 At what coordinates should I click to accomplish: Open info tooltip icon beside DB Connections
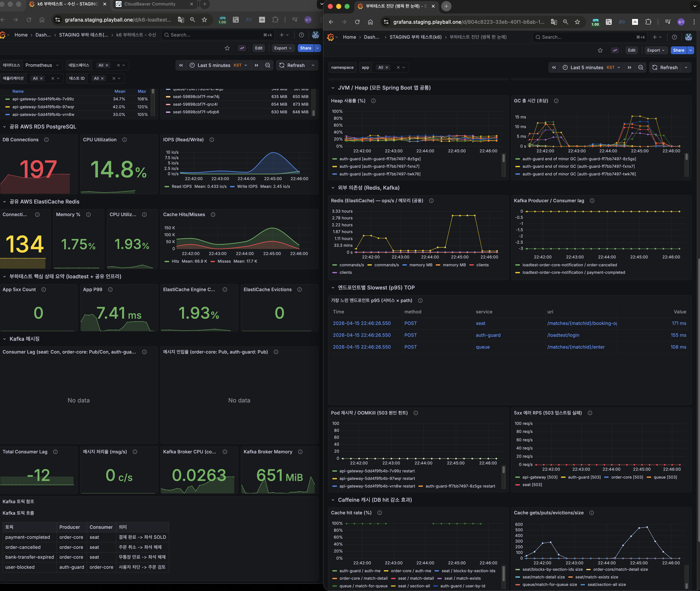[x=47, y=140]
